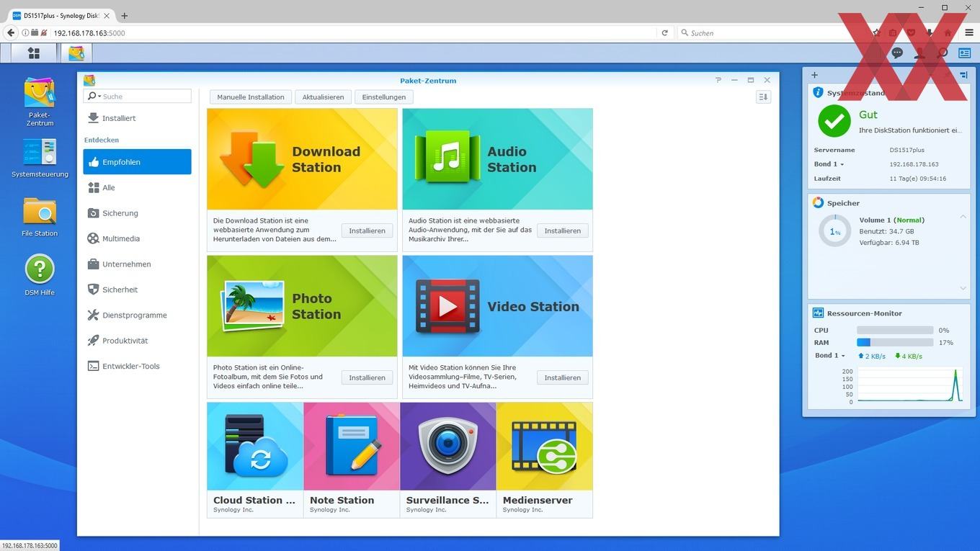Reload the page with the address bar refresh icon

664,32
